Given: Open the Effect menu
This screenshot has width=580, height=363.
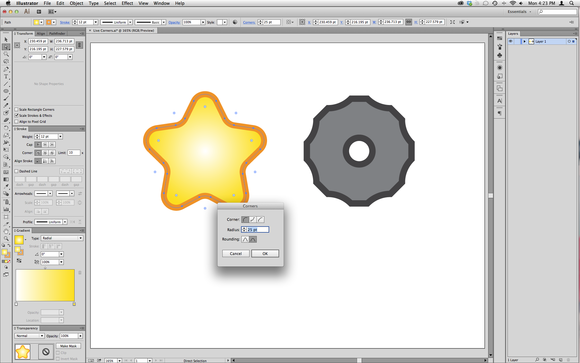Looking at the screenshot, I should 127,3.
